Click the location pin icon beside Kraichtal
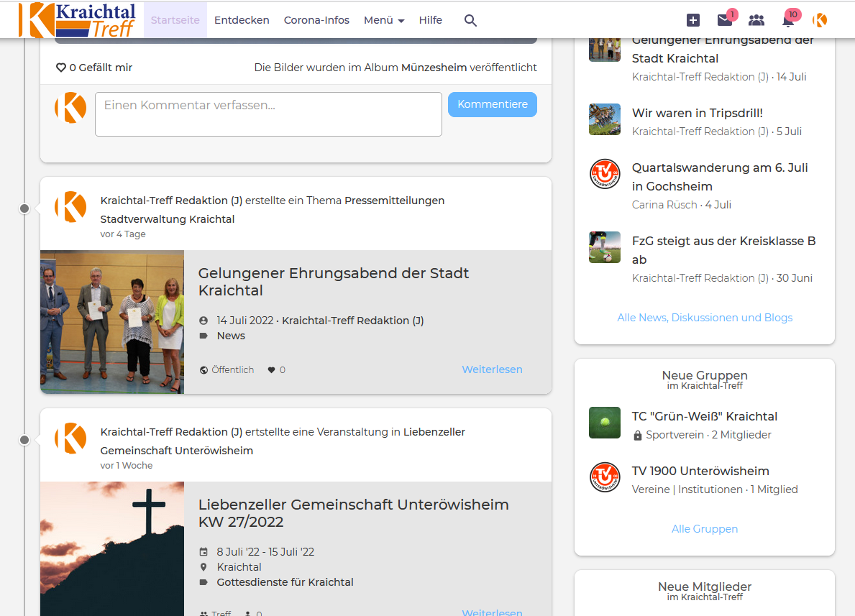The height and width of the screenshot is (616, 855). (204, 567)
